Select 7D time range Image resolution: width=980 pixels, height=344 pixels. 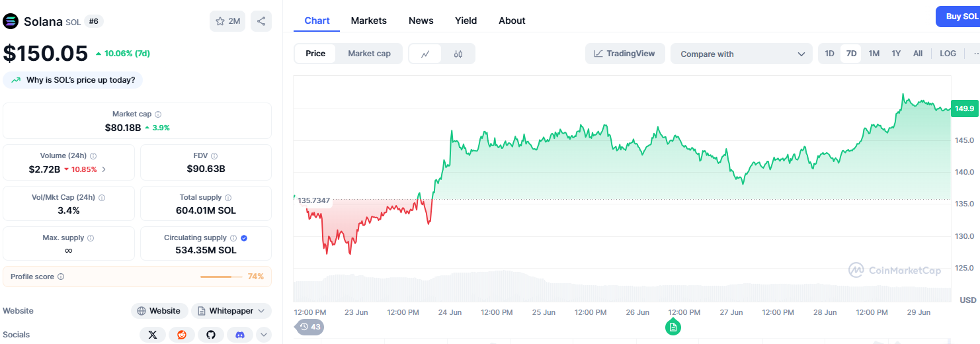pos(851,54)
